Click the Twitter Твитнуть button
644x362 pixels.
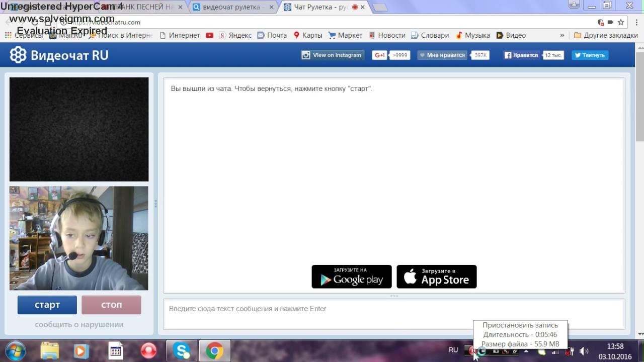(x=590, y=55)
